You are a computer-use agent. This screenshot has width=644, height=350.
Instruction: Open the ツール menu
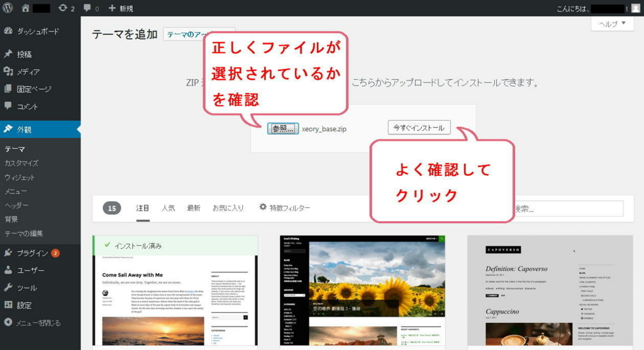[x=40, y=288]
